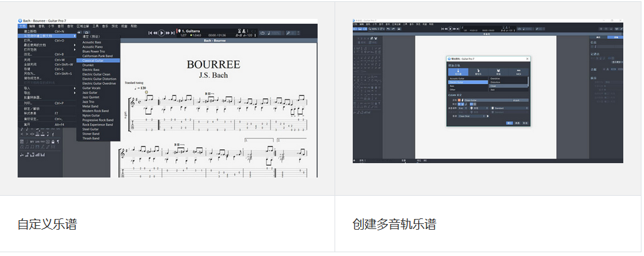Click the pilcrow icon in left palette
The width and height of the screenshot is (644, 256).
[x=58, y=142]
